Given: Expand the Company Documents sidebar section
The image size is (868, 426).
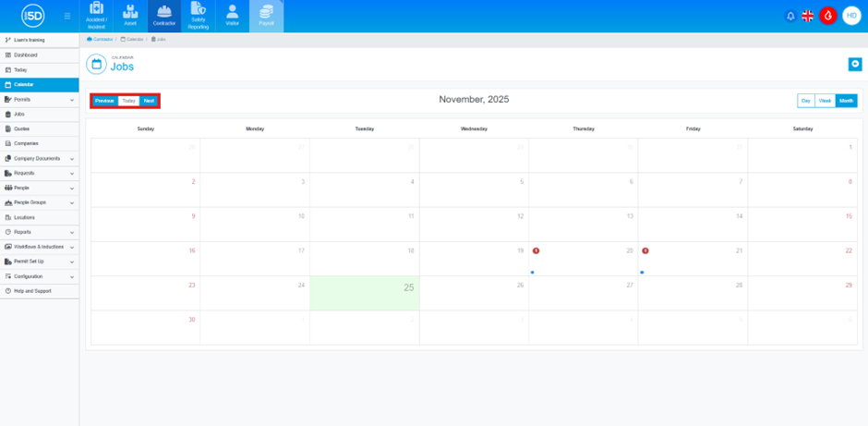Looking at the screenshot, I should (x=39, y=158).
